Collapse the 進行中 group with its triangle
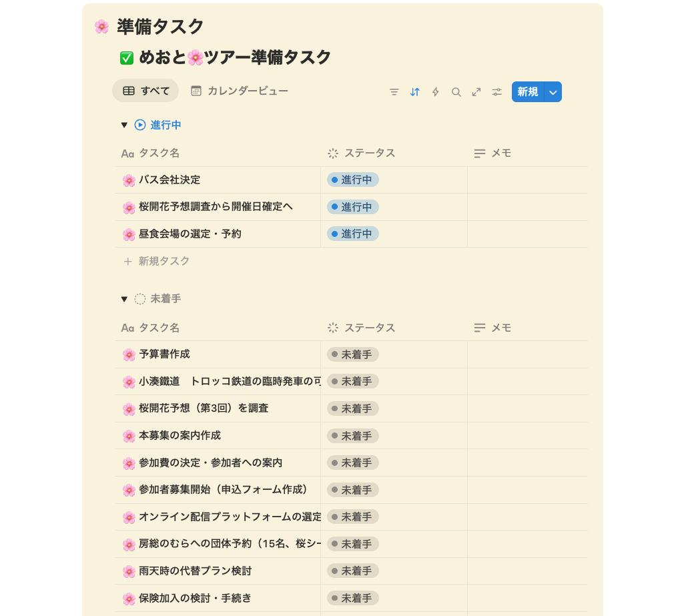Viewport: 682px width, 616px height. (124, 124)
